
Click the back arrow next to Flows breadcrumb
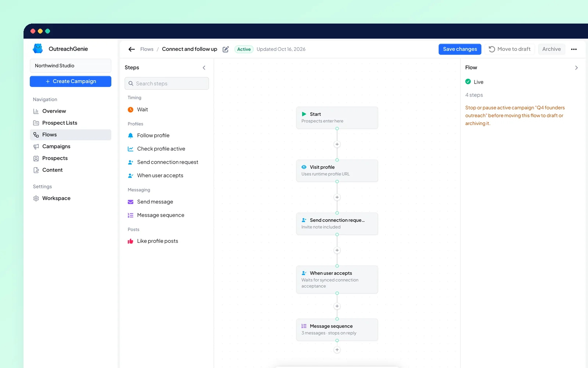(x=132, y=49)
